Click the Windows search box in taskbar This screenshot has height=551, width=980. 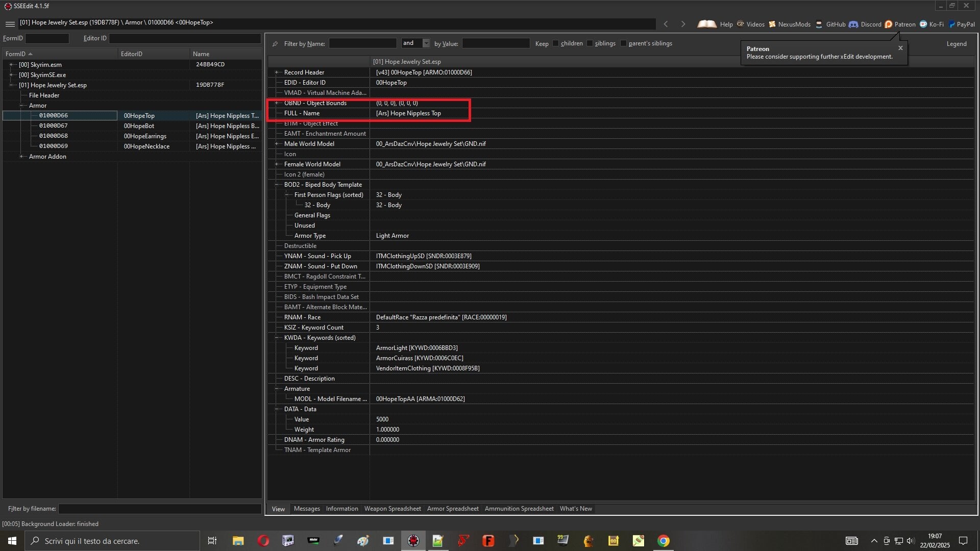112,541
